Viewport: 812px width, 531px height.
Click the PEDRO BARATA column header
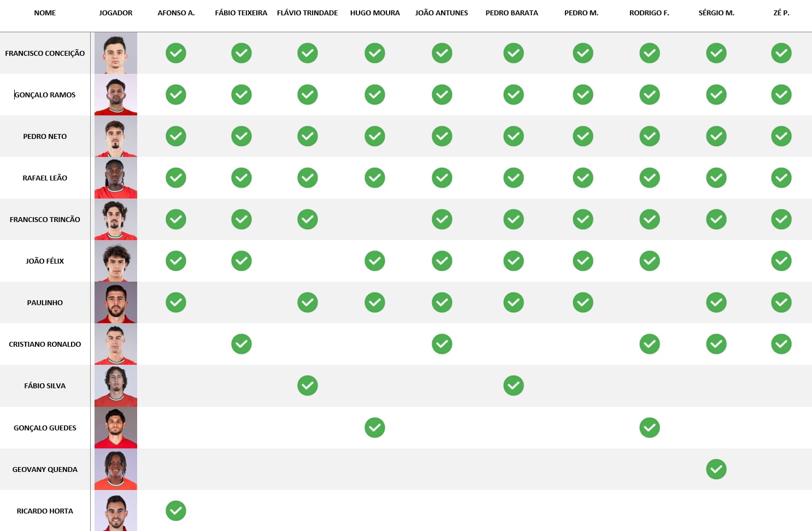click(x=512, y=13)
